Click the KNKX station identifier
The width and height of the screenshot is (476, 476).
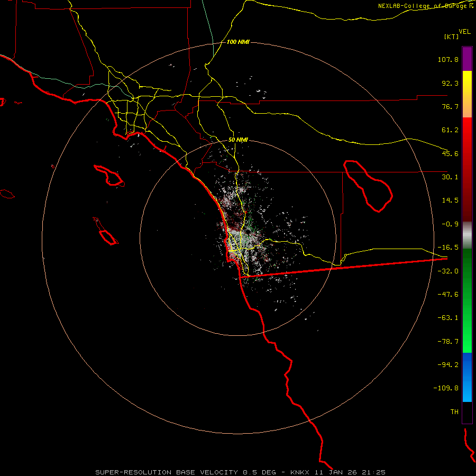pos(300,472)
